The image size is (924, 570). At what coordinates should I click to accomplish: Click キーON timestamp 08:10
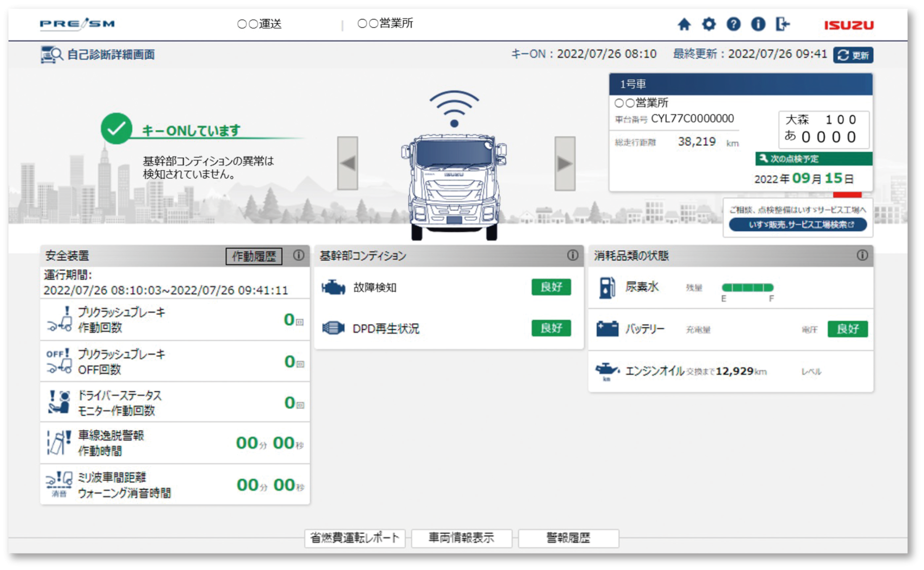[584, 54]
